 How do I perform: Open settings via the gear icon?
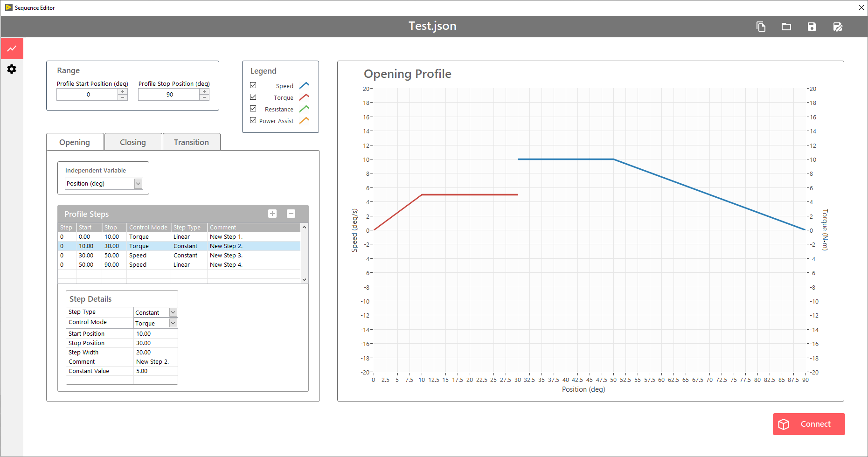point(12,69)
